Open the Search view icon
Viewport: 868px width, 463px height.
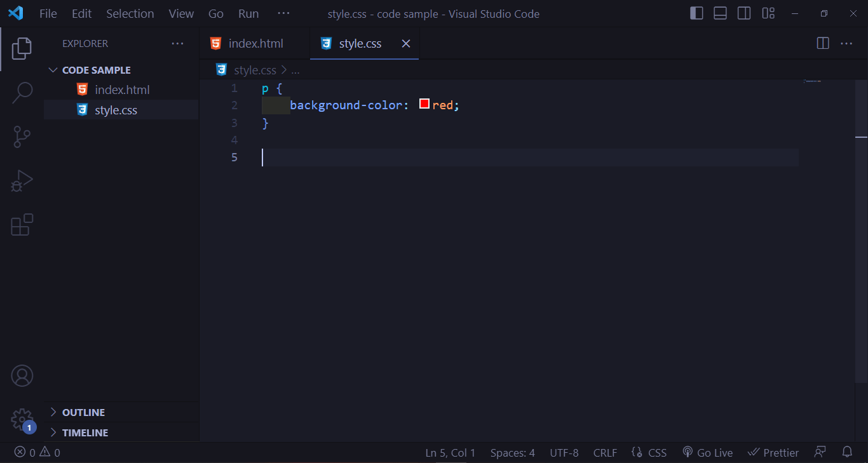click(22, 92)
